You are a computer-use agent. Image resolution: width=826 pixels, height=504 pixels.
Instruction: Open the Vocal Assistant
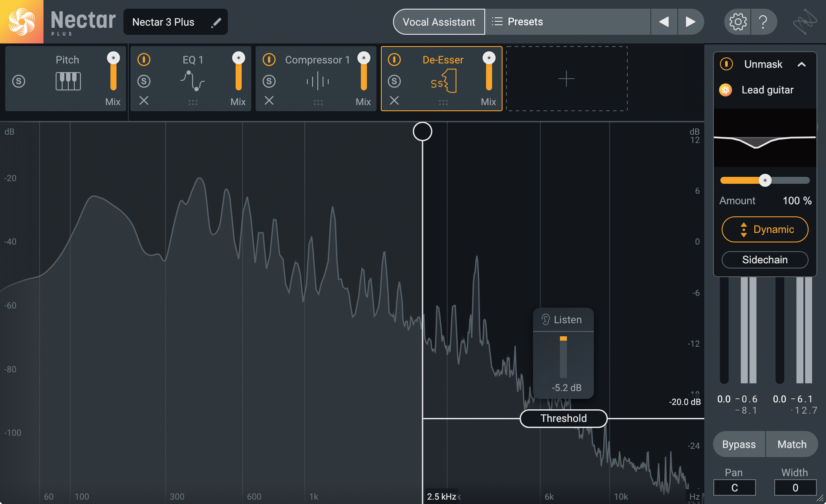coord(439,22)
